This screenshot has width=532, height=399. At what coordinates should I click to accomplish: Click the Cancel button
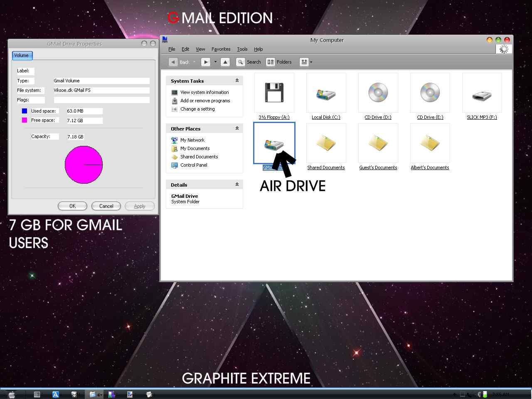[x=106, y=206]
